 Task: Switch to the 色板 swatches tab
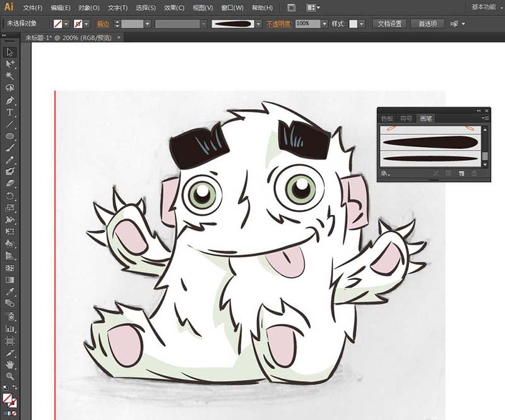pyautogui.click(x=387, y=119)
